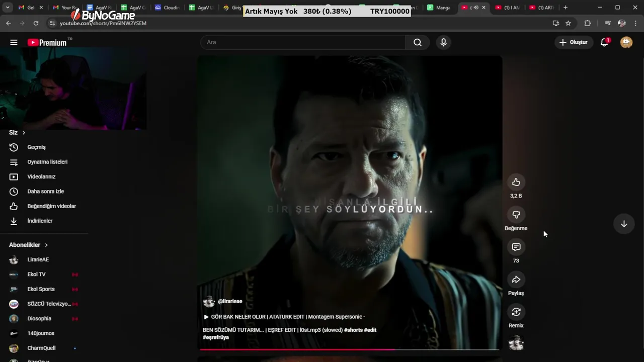Bookmark this page with star icon
Screen dimensions: 644x362
[x=568, y=23]
